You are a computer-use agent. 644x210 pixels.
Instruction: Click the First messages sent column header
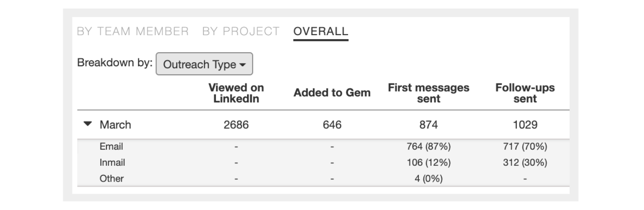coord(428,93)
